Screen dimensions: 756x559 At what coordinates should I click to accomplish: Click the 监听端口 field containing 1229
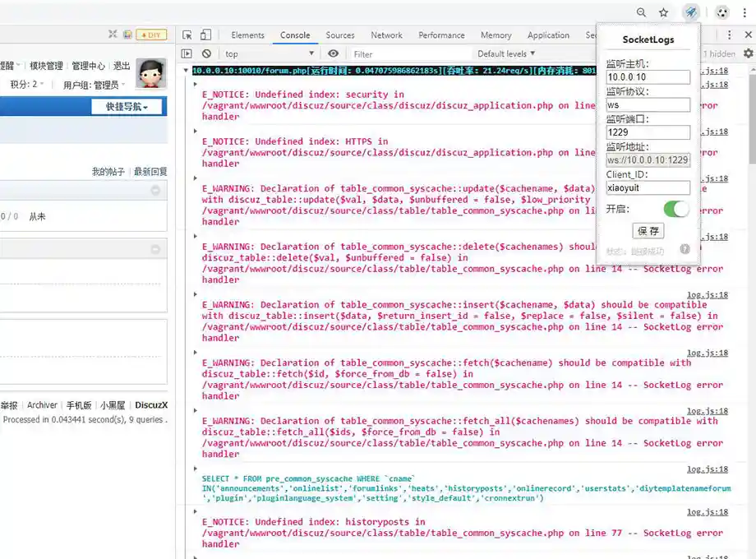tap(648, 132)
